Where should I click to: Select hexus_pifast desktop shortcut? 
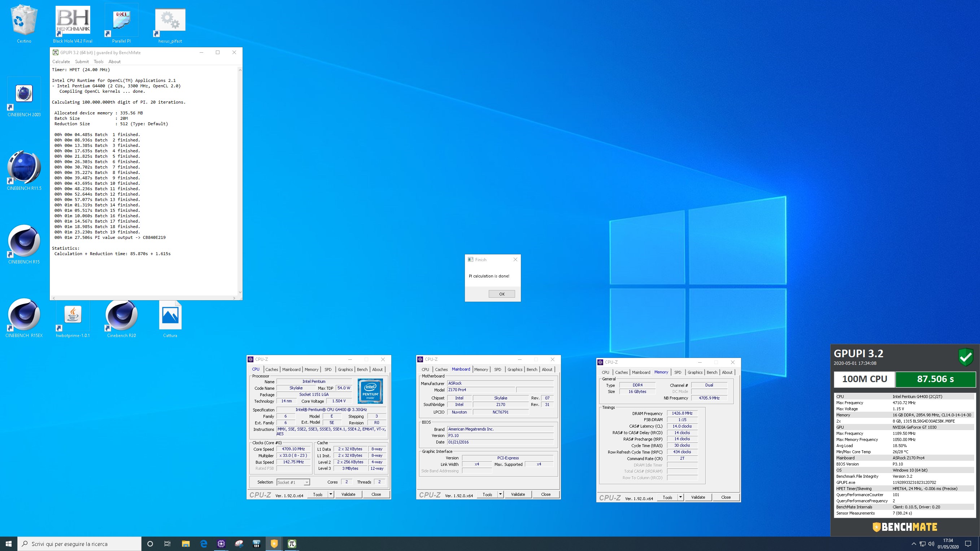click(170, 24)
